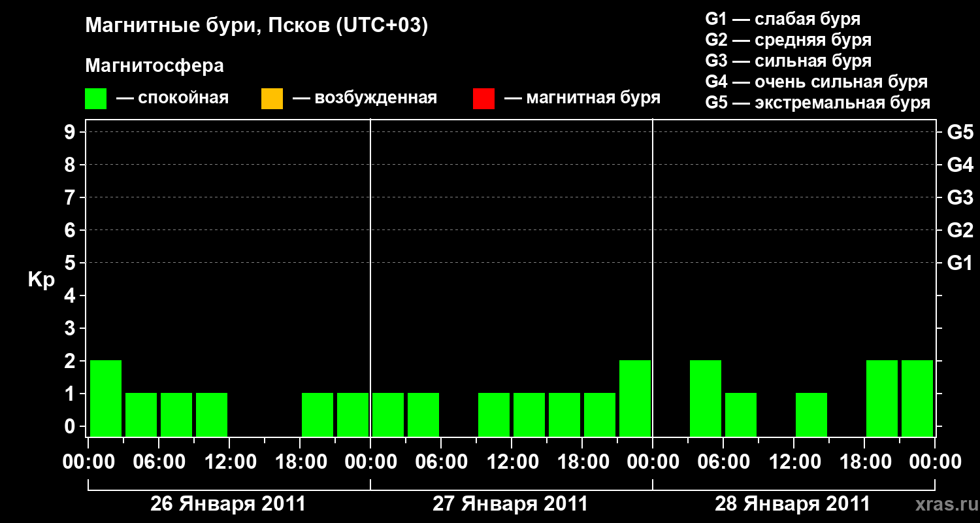Screen dimensions: 980x523
Task: Click the right-axis G1 tick label
Action: click(960, 263)
